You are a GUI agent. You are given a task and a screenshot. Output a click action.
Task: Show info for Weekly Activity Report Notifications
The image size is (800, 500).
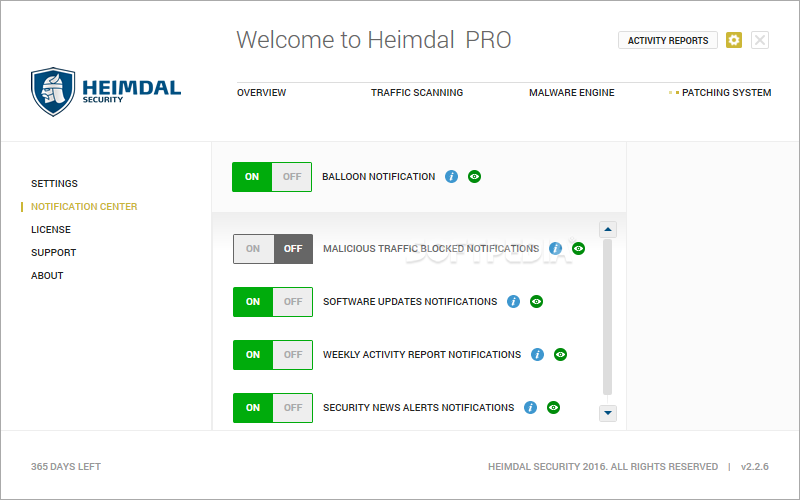537,355
